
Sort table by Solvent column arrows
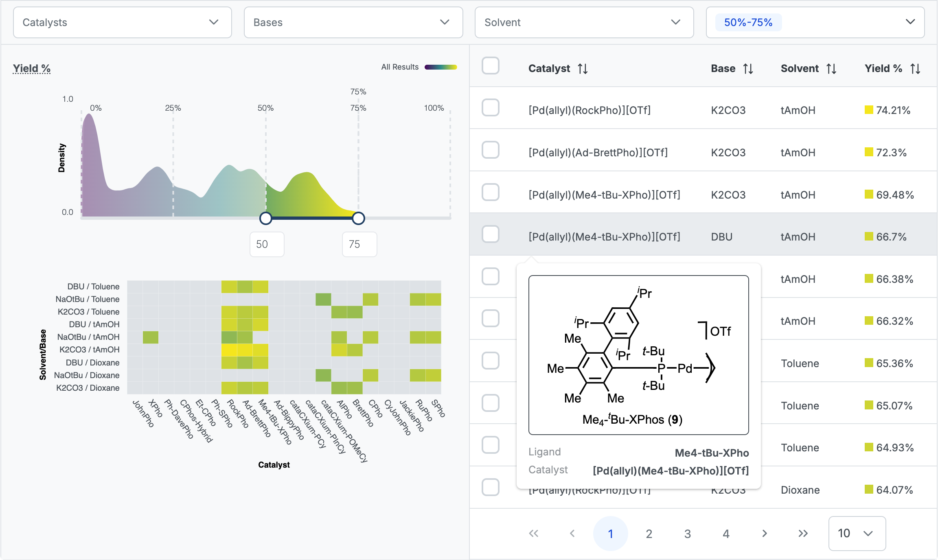click(x=831, y=69)
